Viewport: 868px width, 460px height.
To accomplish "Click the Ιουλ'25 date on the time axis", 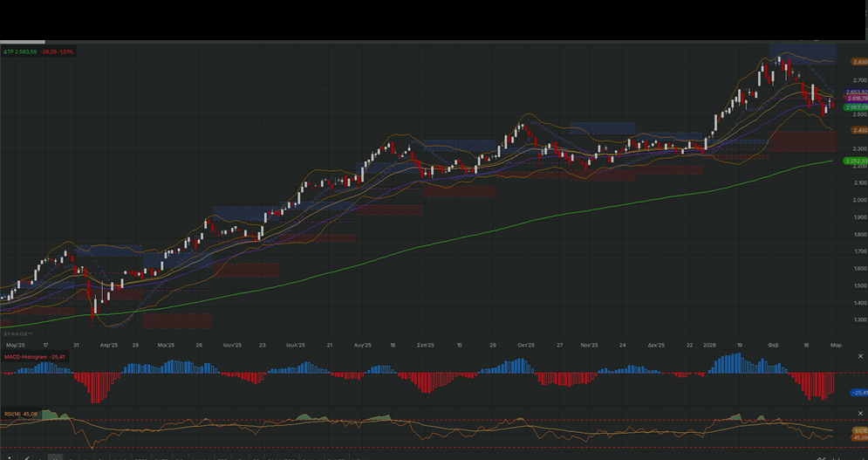I will click(x=296, y=345).
